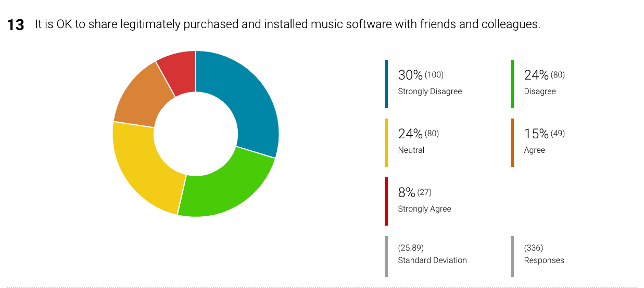Select the blue Strongly Disagree legend bar
Viewport: 644px width, 288px height.
pos(386,84)
